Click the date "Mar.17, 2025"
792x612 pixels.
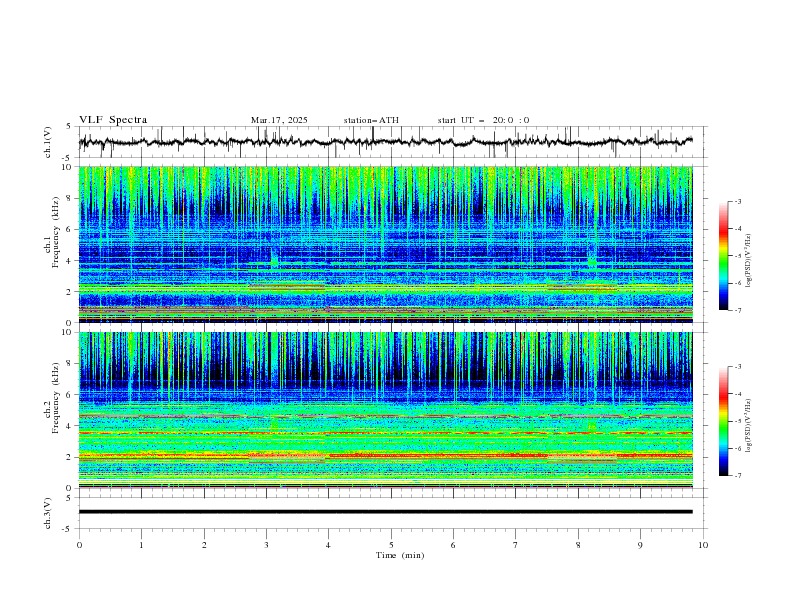(x=279, y=120)
